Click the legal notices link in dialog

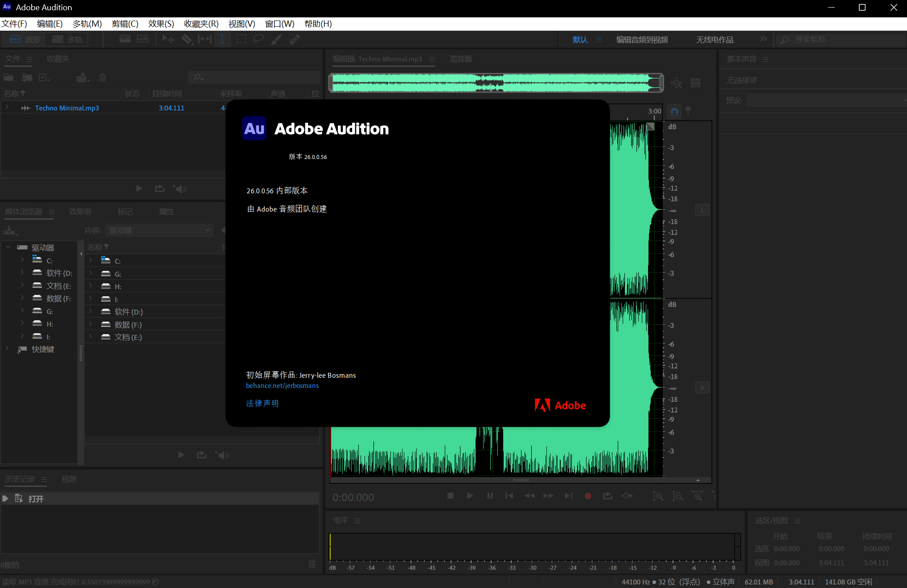(262, 403)
